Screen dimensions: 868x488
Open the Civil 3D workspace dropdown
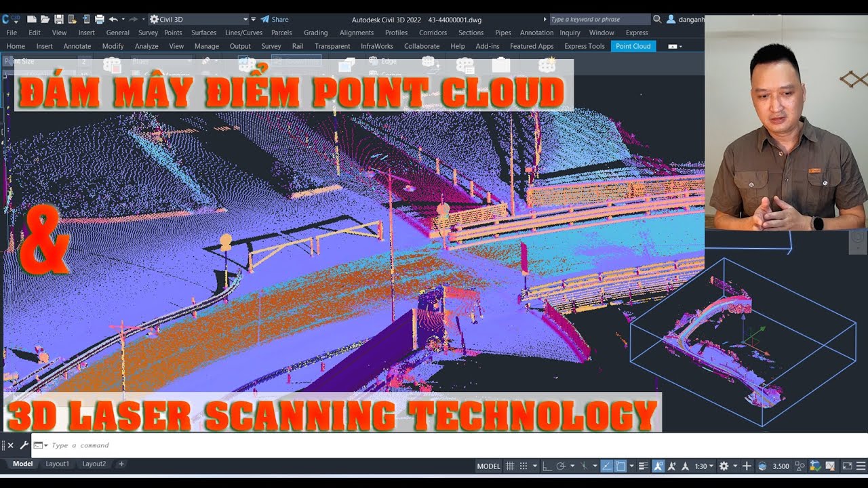[x=198, y=19]
